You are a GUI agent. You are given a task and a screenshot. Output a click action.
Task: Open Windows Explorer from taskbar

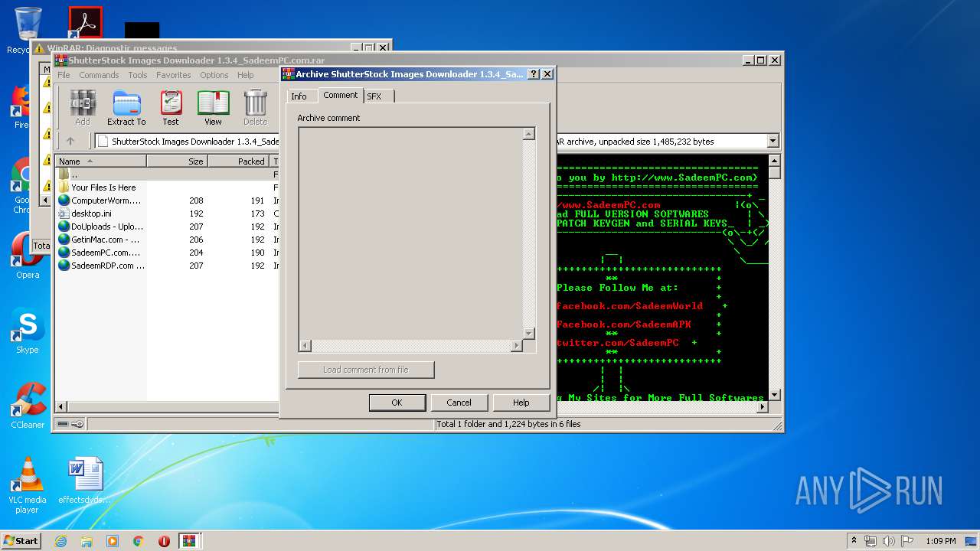click(x=87, y=540)
